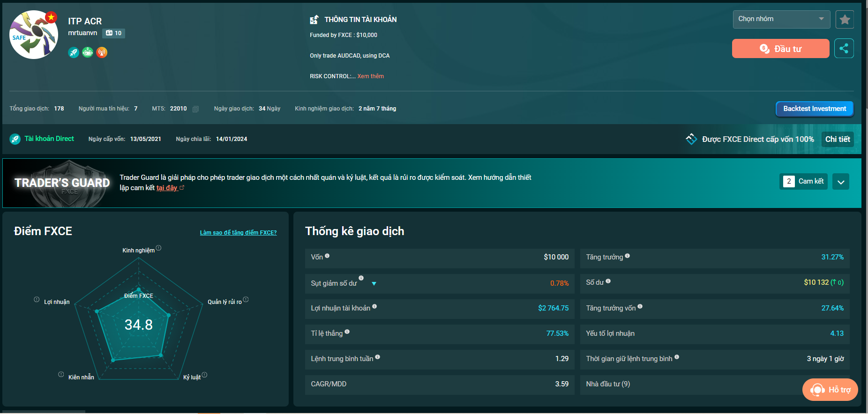
Task: Click the THÔNG TIN TÀI KHOẢN header icon
Action: click(x=314, y=20)
